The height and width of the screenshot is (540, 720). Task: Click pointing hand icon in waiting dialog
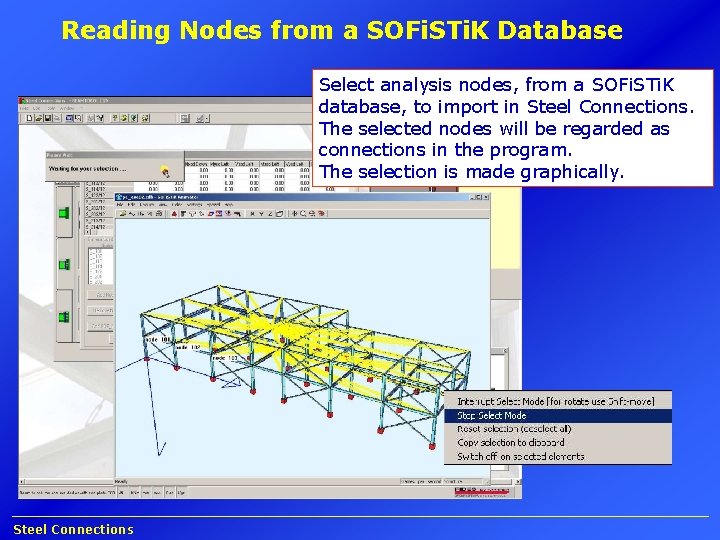(x=165, y=172)
